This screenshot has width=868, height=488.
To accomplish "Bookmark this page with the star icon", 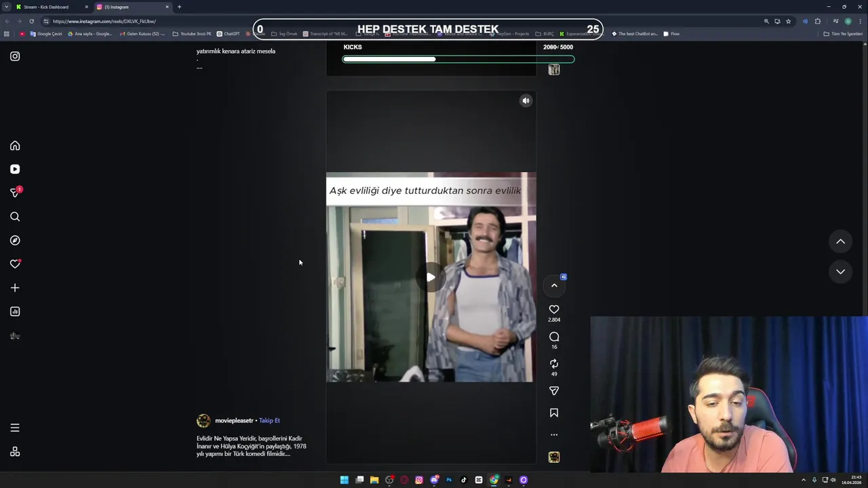I will point(788,21).
